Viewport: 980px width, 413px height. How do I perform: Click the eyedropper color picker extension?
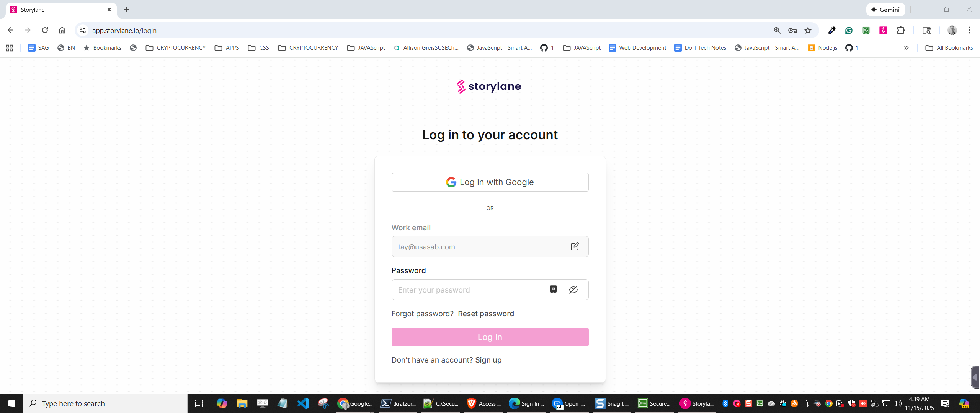(831, 30)
